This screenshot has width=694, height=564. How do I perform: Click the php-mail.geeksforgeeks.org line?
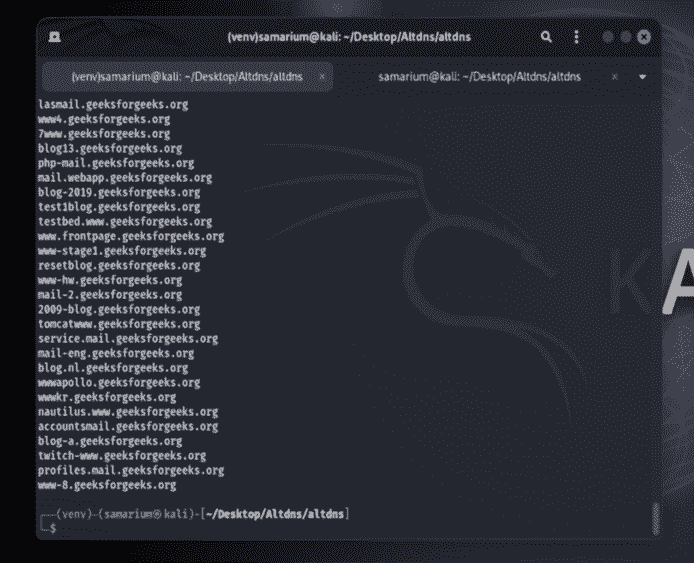(116, 163)
